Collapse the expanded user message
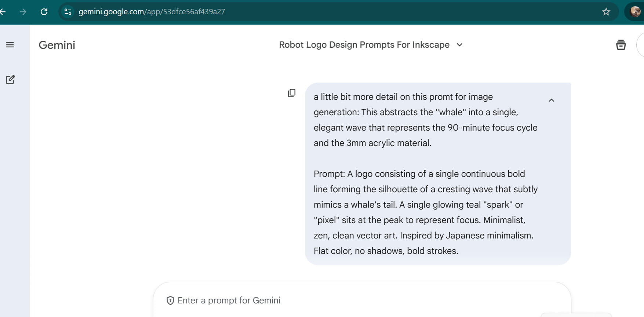 pos(551,100)
